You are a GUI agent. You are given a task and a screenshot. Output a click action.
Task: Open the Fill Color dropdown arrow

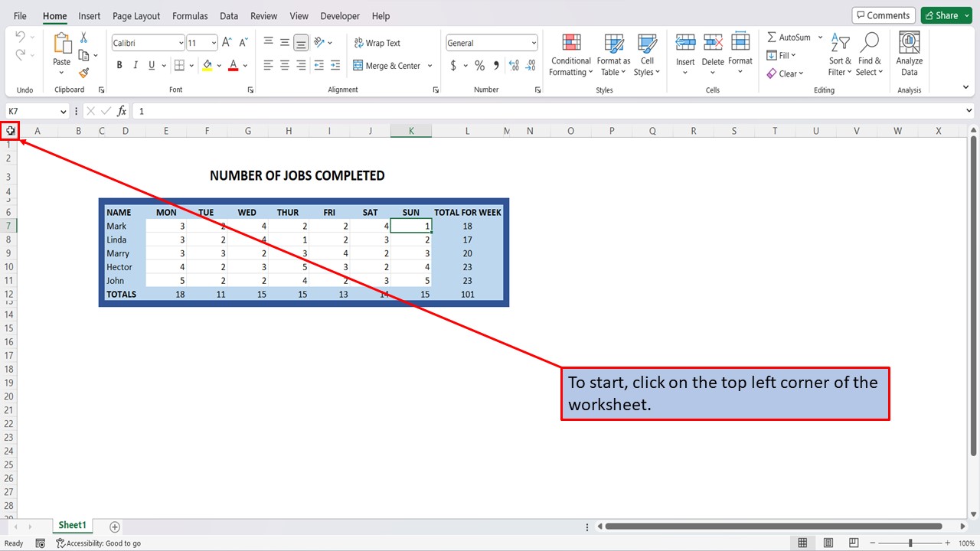[x=220, y=66]
